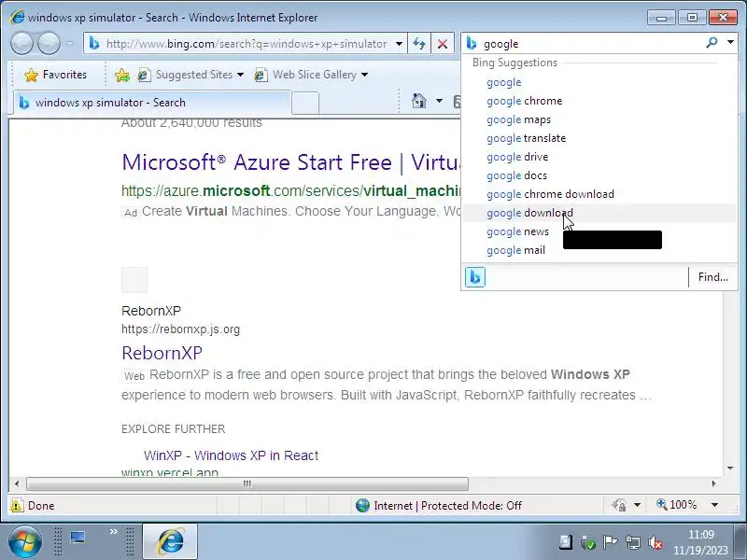The width and height of the screenshot is (747, 560).
Task: Click the RebornXP favicon placeholder thumbnail
Action: (134, 279)
